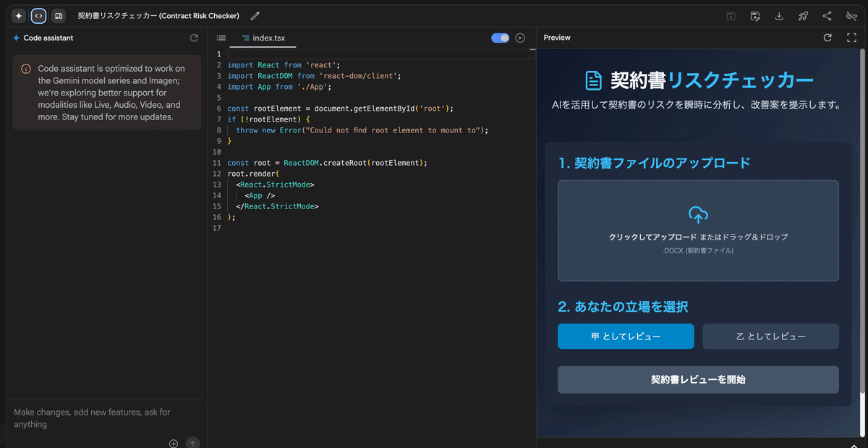Open the file list via the list icon
The height and width of the screenshot is (448, 868).
coord(221,37)
